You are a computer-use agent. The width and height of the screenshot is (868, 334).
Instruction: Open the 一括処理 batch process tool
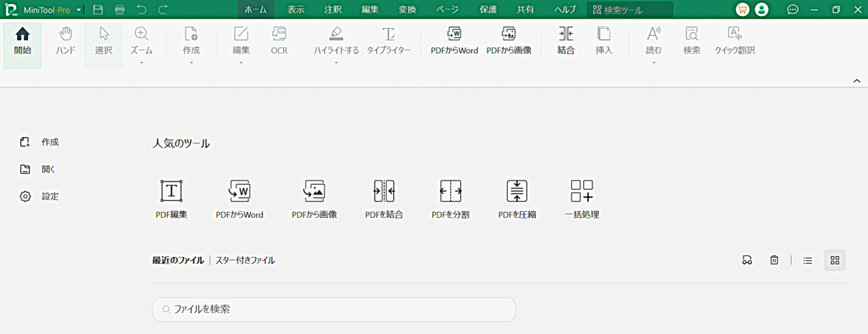[581, 199]
